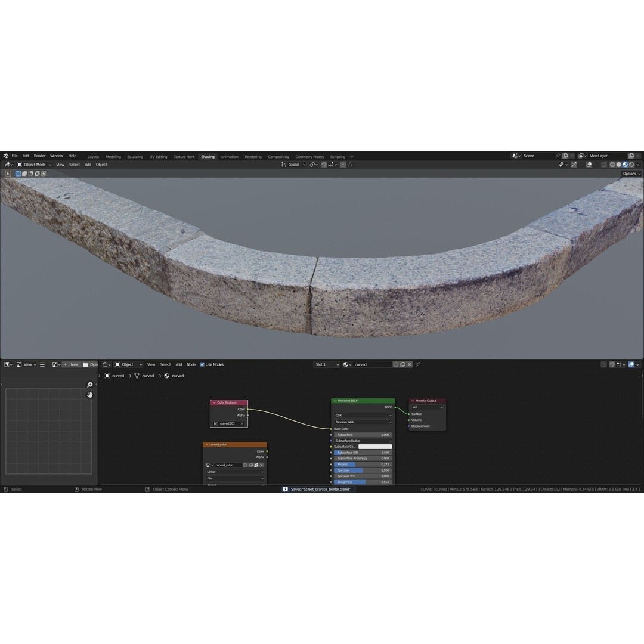This screenshot has width=644, height=644.
Task: Switch to wireframe viewport shading
Action: tap(612, 165)
